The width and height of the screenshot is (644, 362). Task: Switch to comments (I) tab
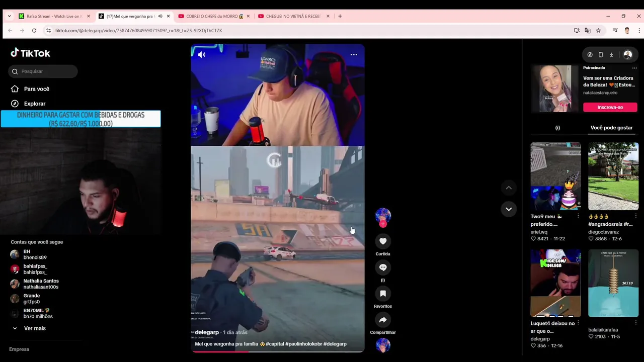tap(557, 128)
